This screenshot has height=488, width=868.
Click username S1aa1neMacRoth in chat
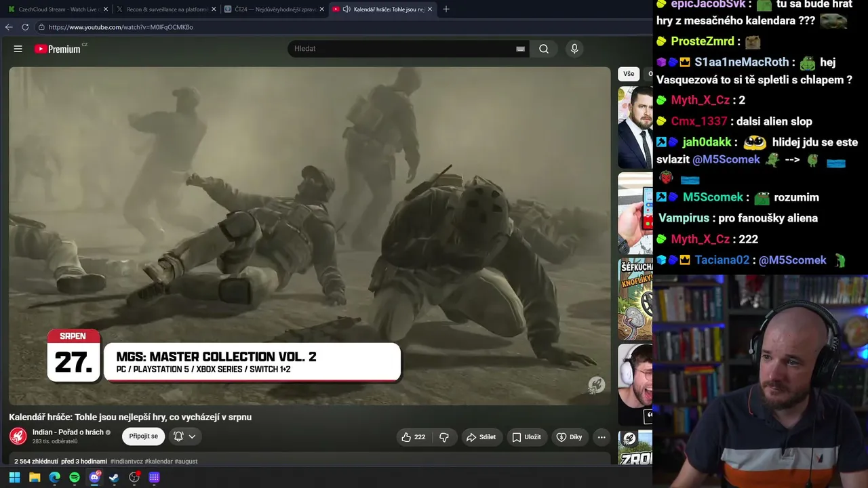[x=742, y=62]
